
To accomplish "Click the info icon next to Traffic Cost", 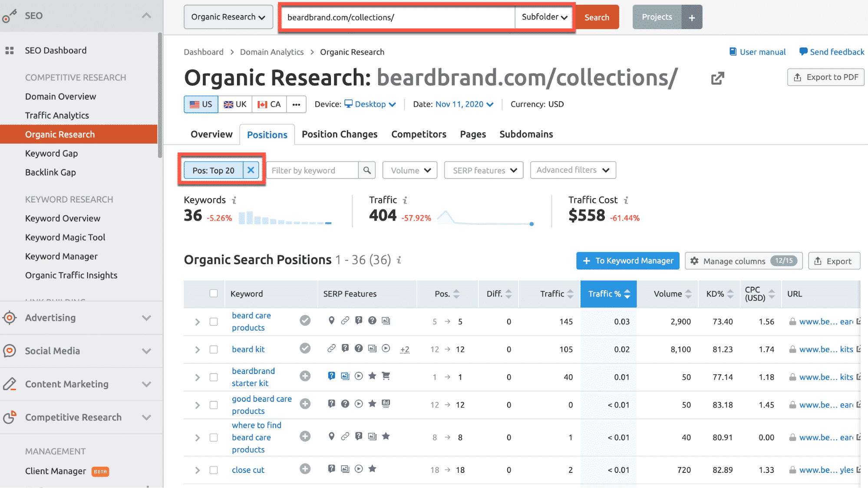I will click(x=626, y=200).
